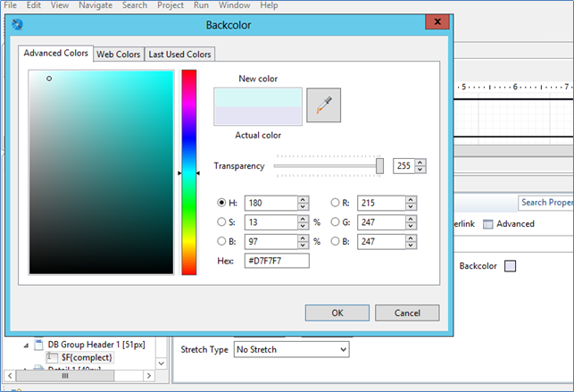Click the Actual color preview swatch
This screenshot has width=574, height=392.
point(258,116)
